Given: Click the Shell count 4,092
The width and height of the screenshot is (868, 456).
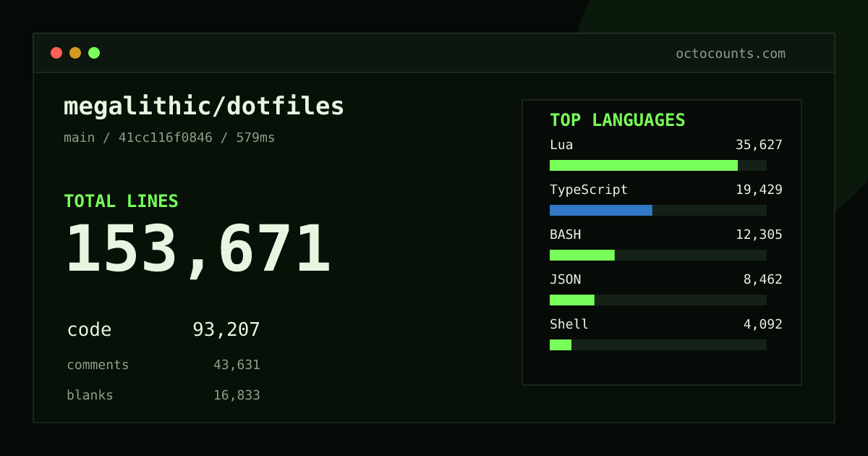Looking at the screenshot, I should coord(763,324).
